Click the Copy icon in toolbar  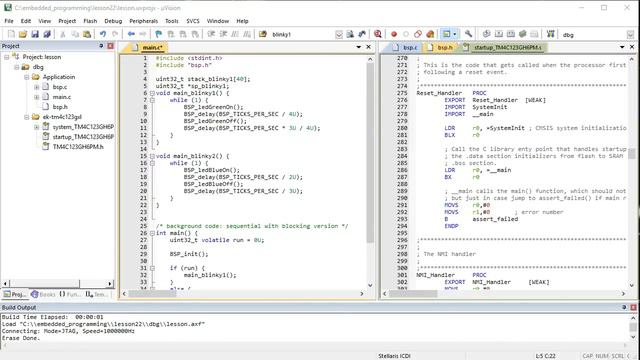coord(75,34)
